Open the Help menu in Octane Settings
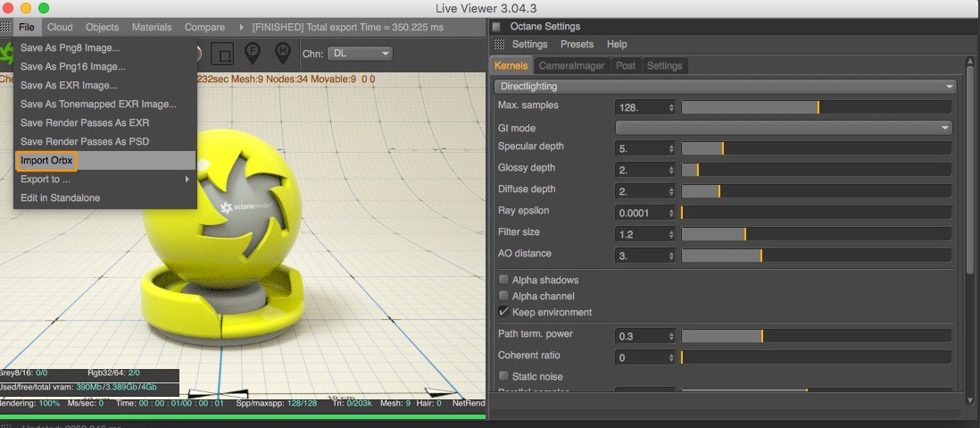 click(x=616, y=45)
